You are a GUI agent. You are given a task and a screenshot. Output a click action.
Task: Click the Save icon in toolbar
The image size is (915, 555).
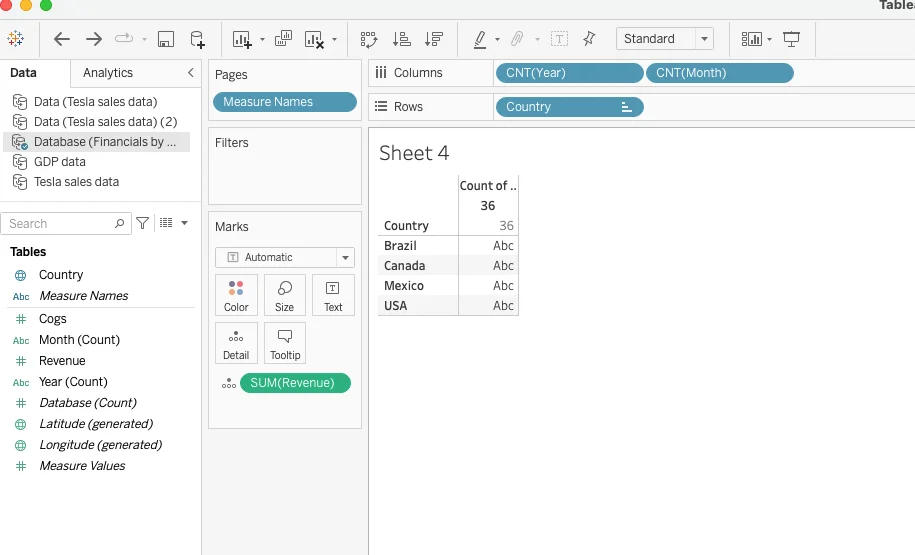tap(166, 39)
